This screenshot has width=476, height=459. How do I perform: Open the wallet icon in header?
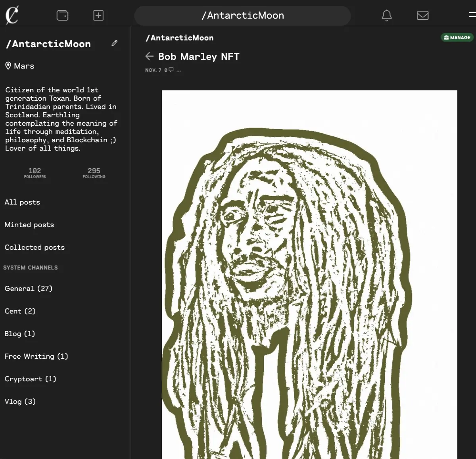pyautogui.click(x=63, y=15)
